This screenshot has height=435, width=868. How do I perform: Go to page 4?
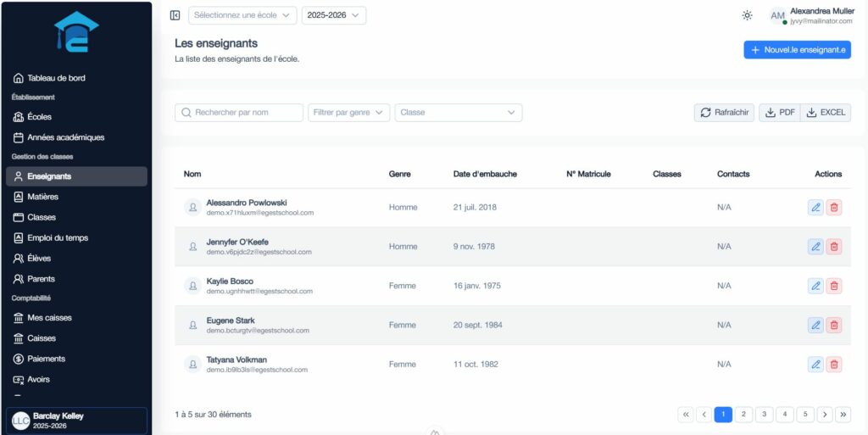pos(784,415)
